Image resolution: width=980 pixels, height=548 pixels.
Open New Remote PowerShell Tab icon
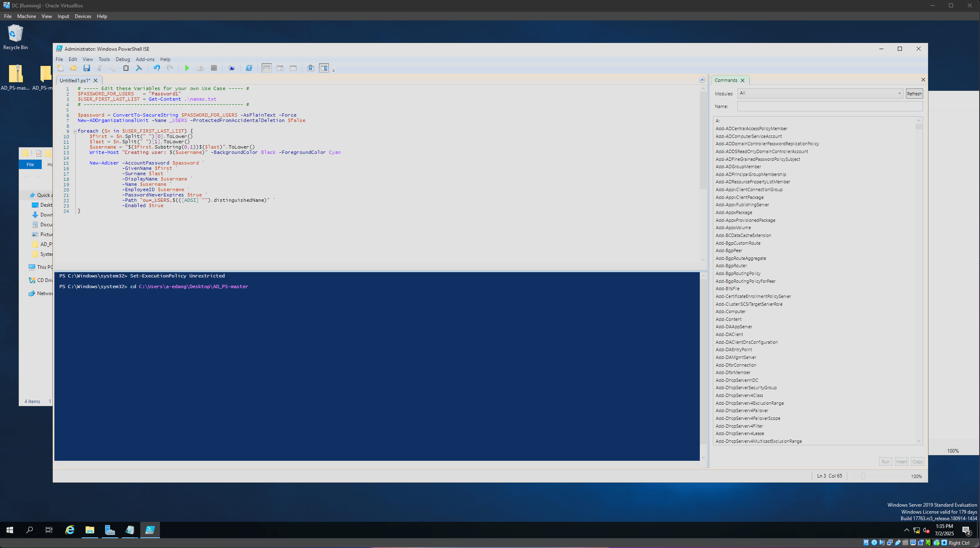point(232,68)
